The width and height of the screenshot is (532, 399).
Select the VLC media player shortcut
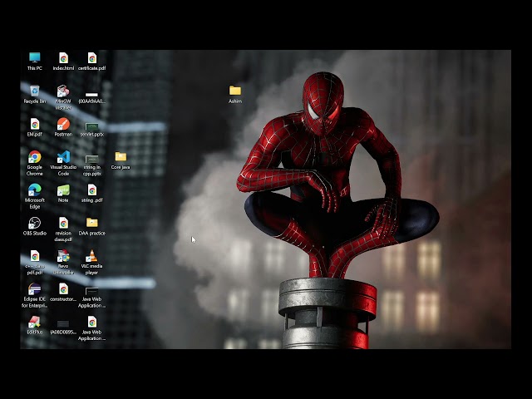pyautogui.click(x=92, y=263)
